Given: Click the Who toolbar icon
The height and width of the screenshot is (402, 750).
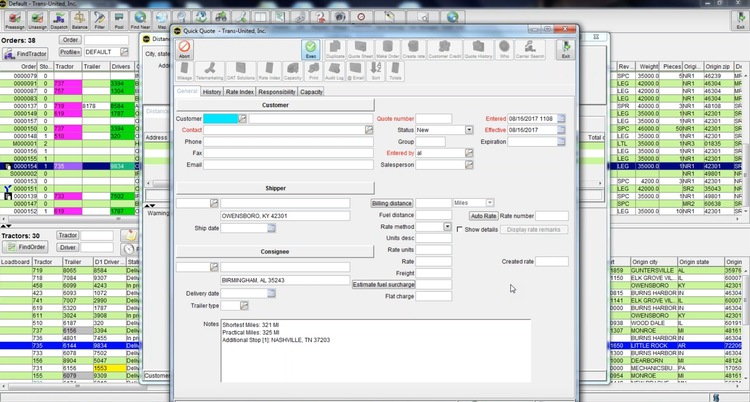Looking at the screenshot, I should pos(504,49).
